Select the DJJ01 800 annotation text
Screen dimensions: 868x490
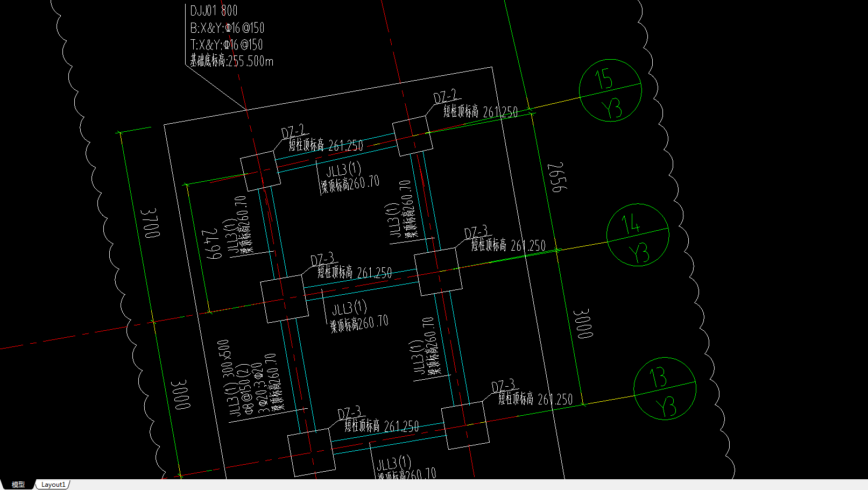pos(214,11)
